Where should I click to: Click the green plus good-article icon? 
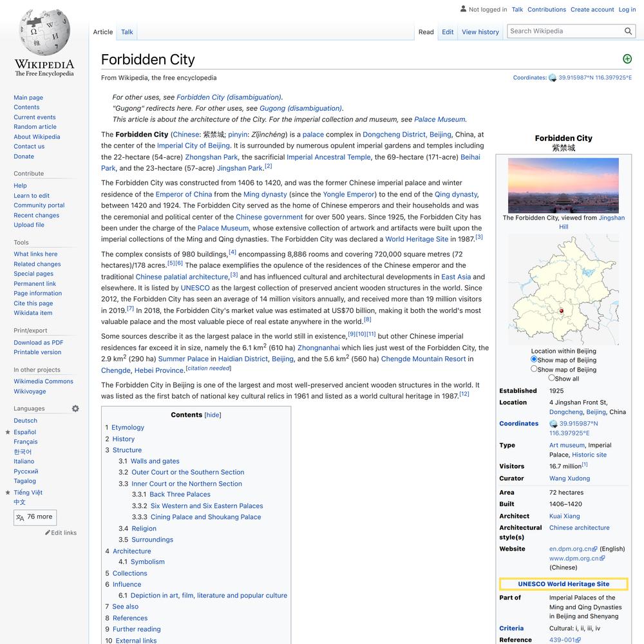point(627,59)
